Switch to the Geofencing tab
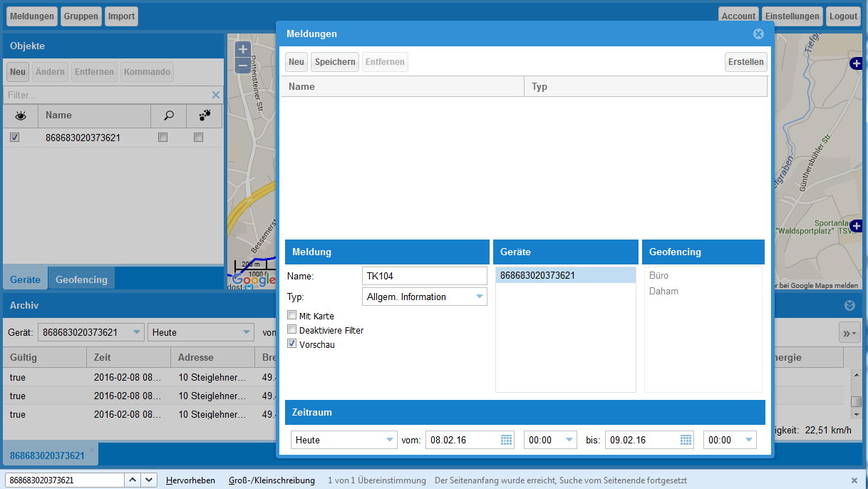The width and height of the screenshot is (868, 489). tap(81, 279)
